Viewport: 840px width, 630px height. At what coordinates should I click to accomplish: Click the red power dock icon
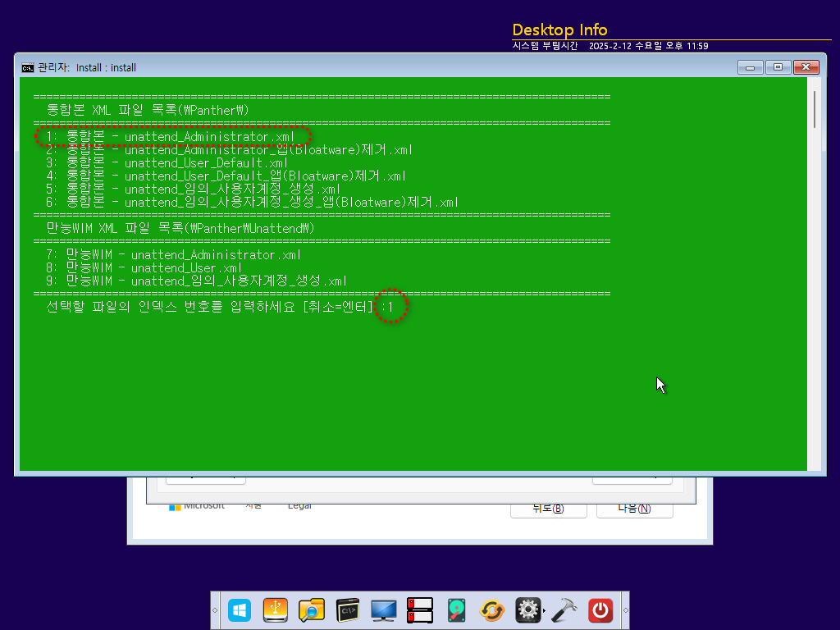click(x=600, y=610)
